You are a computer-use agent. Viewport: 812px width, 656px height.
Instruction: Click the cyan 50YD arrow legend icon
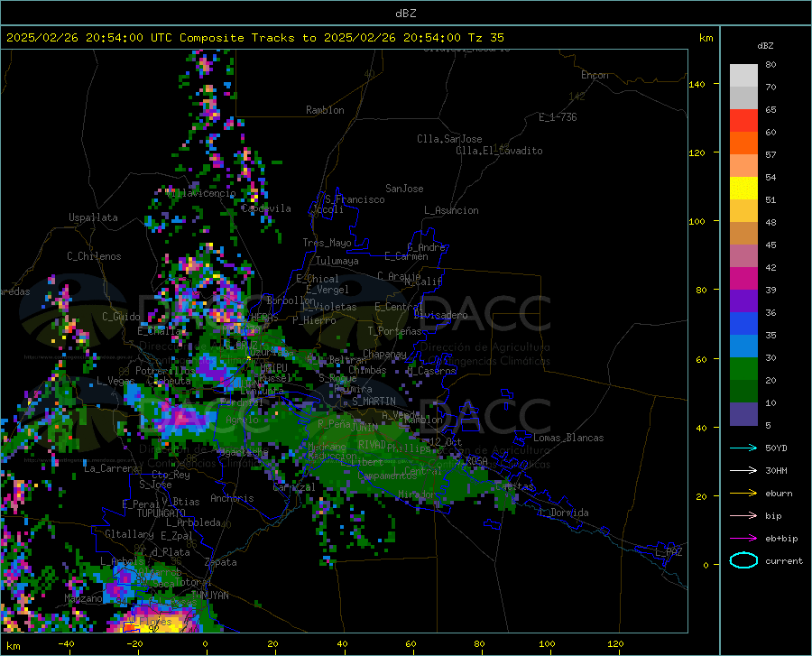(743, 448)
